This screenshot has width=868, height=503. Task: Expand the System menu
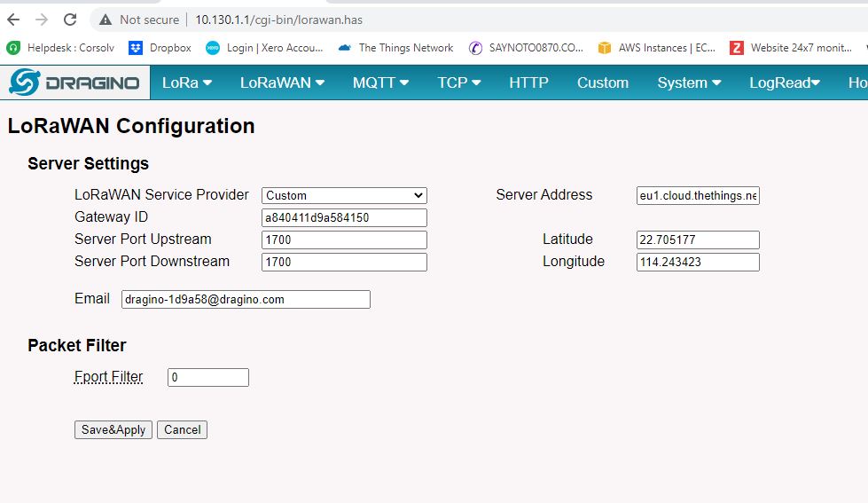[689, 83]
